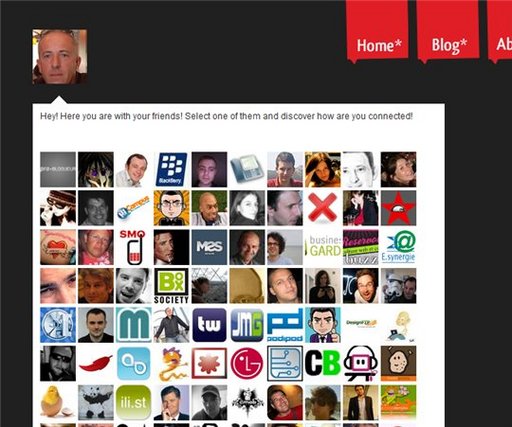Select the green CB logo avatar

click(x=323, y=363)
